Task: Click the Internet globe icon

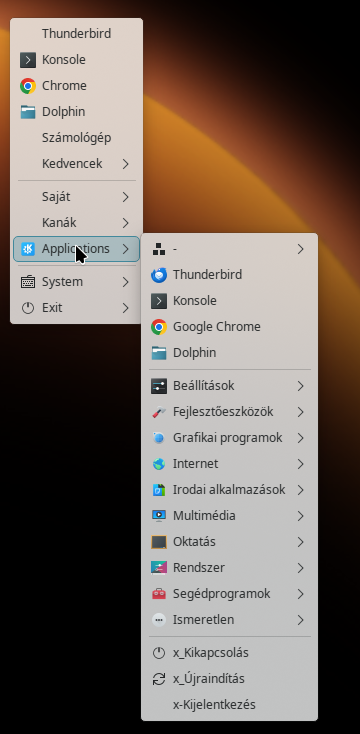Action: click(x=159, y=464)
